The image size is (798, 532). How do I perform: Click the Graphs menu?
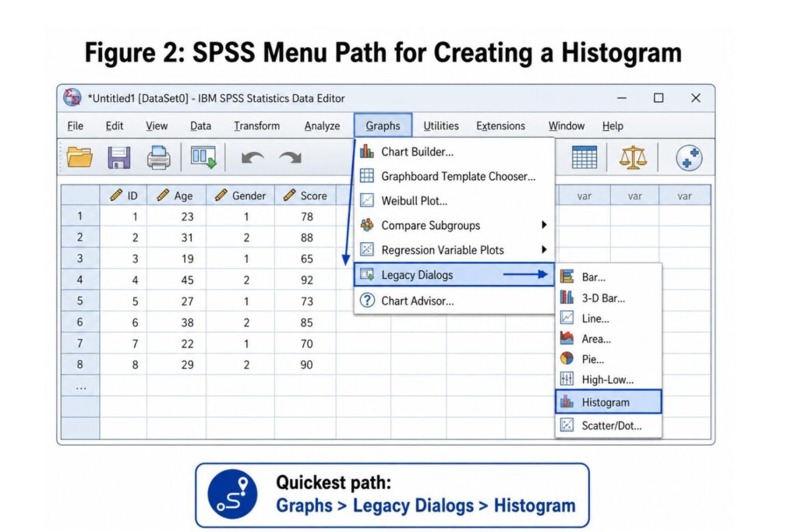tap(383, 125)
